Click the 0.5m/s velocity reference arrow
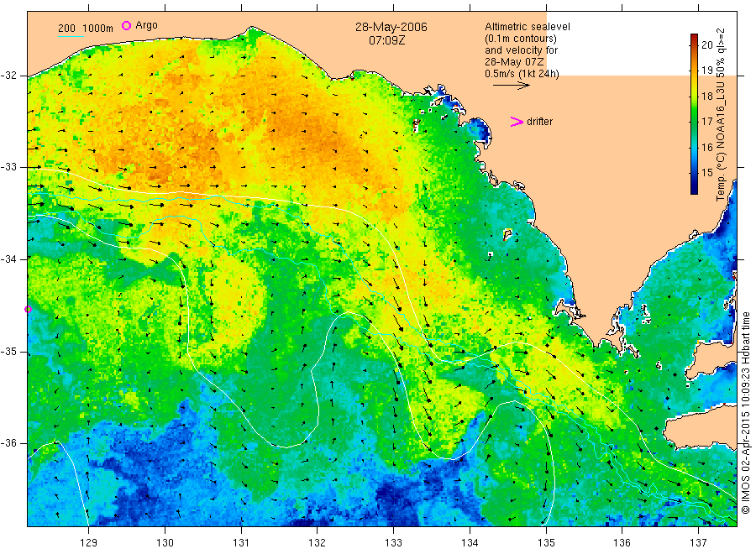 pos(511,86)
